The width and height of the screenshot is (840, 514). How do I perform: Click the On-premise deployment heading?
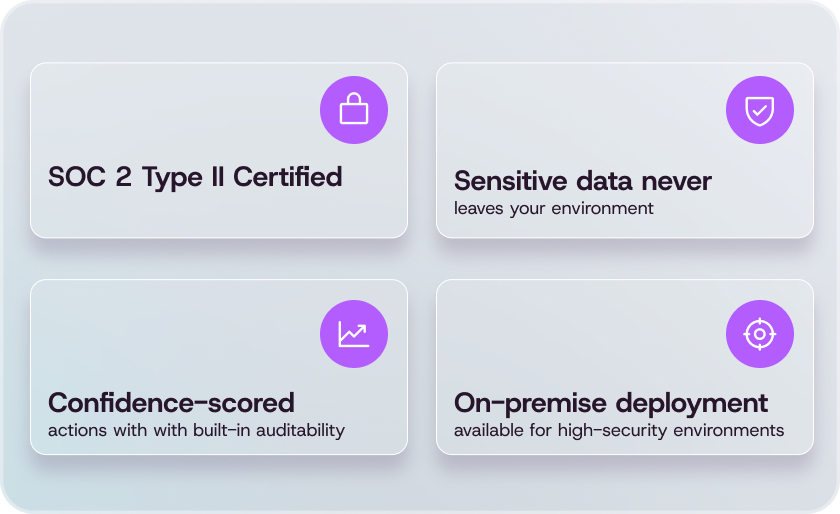point(611,404)
